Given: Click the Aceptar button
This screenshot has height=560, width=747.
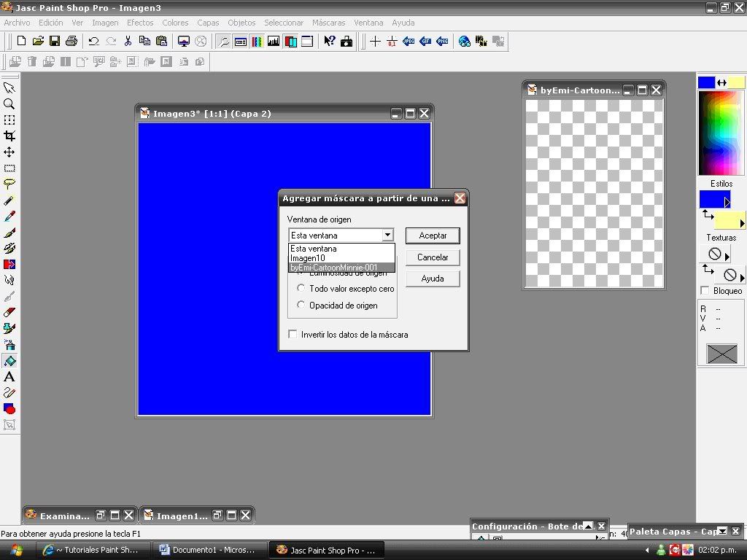Looking at the screenshot, I should 433,236.
